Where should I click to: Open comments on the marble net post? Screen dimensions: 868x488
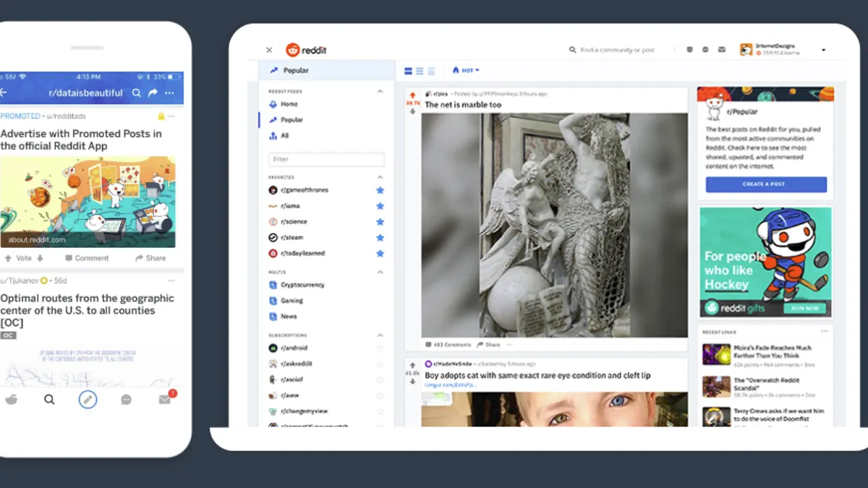click(x=448, y=345)
